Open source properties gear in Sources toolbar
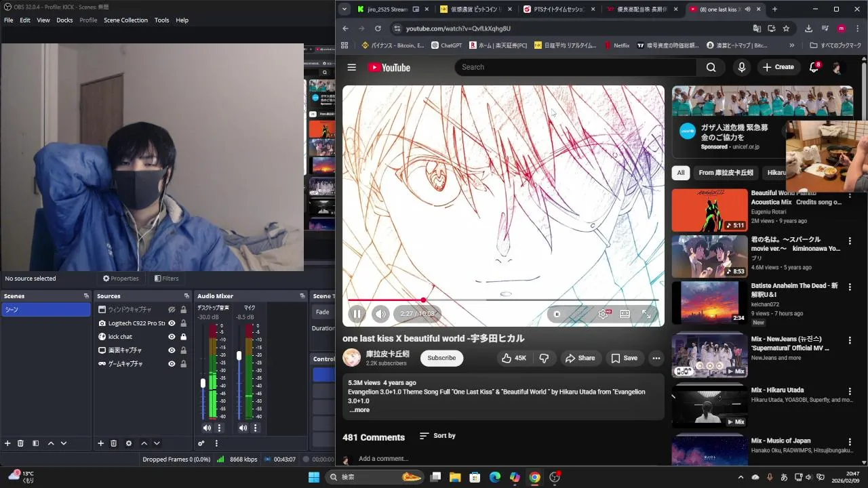The width and height of the screenshot is (868, 488). click(x=129, y=443)
